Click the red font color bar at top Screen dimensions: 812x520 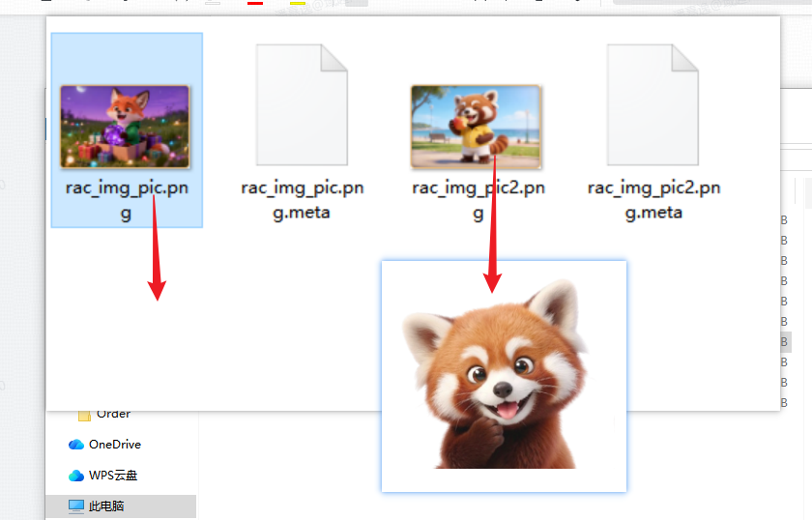[x=255, y=3]
